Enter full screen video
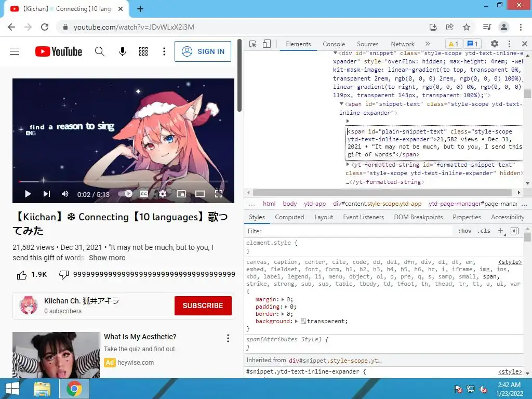532x399 pixels. click(219, 194)
